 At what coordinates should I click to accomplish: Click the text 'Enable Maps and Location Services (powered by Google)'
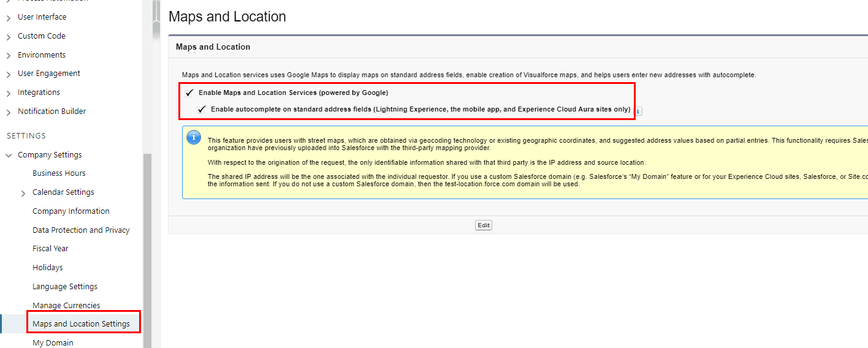(x=294, y=93)
